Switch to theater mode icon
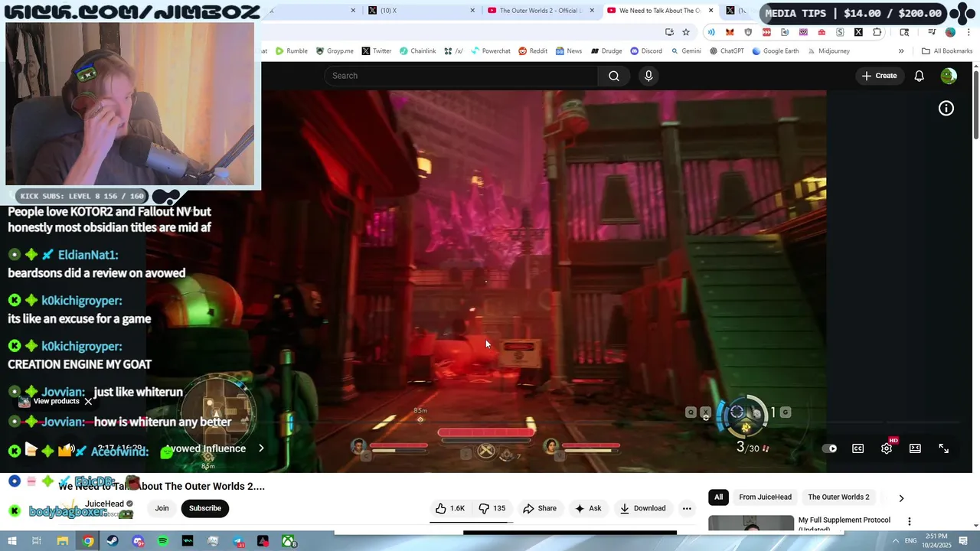Screen dimensions: 980x551 point(915,448)
